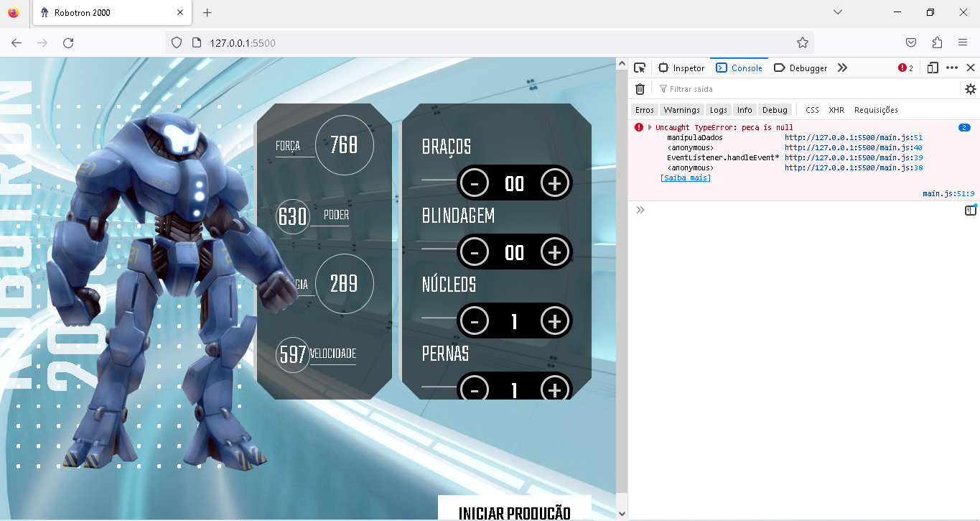Decrease the Braços count

pyautogui.click(x=474, y=183)
